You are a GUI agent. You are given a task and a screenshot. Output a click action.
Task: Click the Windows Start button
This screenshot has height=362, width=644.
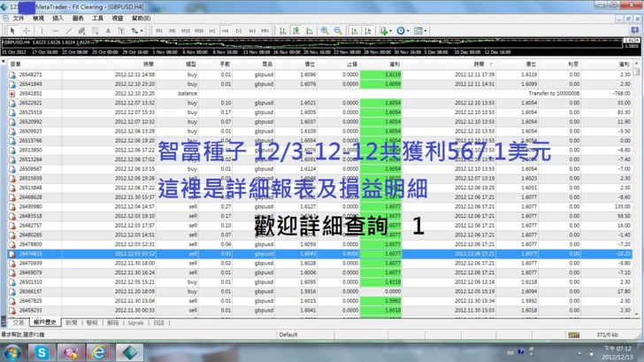12,351
